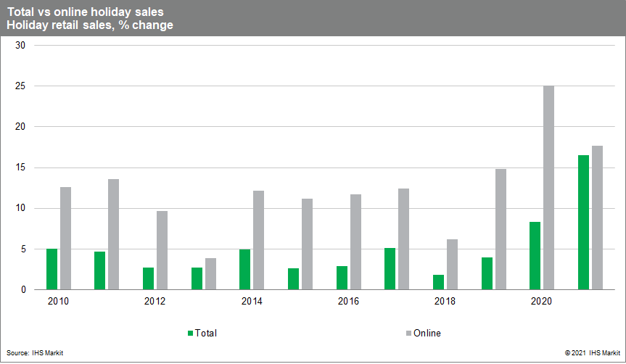Select the gray Online bar for 2018
Viewport: 626px width, 364px height.
click(452, 265)
